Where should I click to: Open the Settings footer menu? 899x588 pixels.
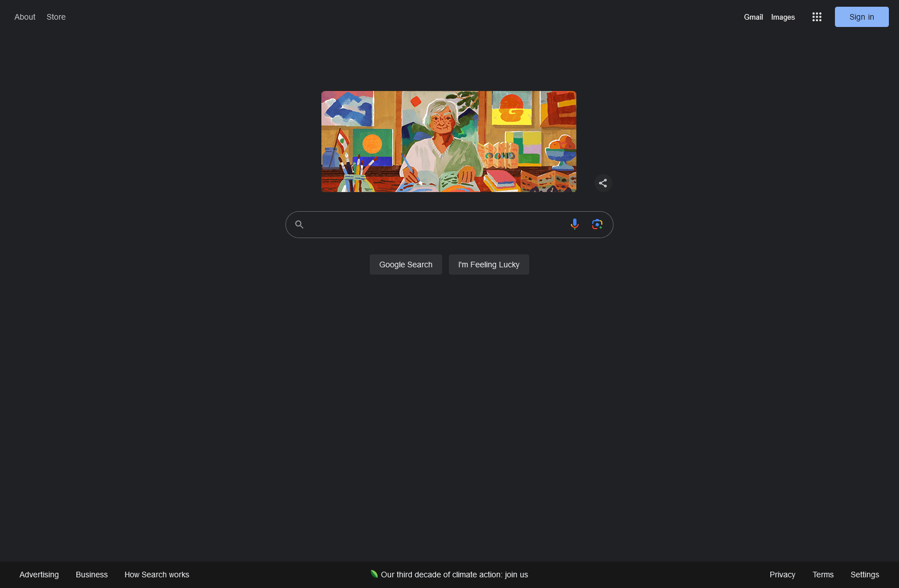coord(865,575)
